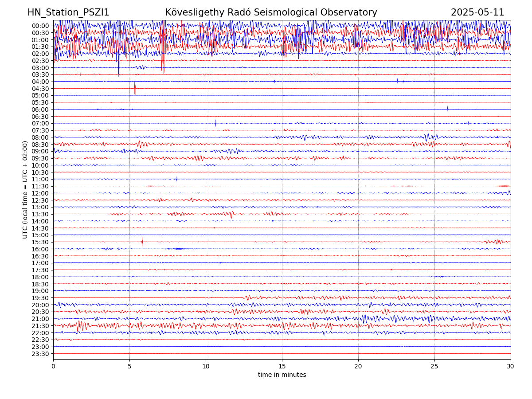Click the blue spike on the 07:00 trace
This screenshot has width=532, height=399.
(215, 123)
